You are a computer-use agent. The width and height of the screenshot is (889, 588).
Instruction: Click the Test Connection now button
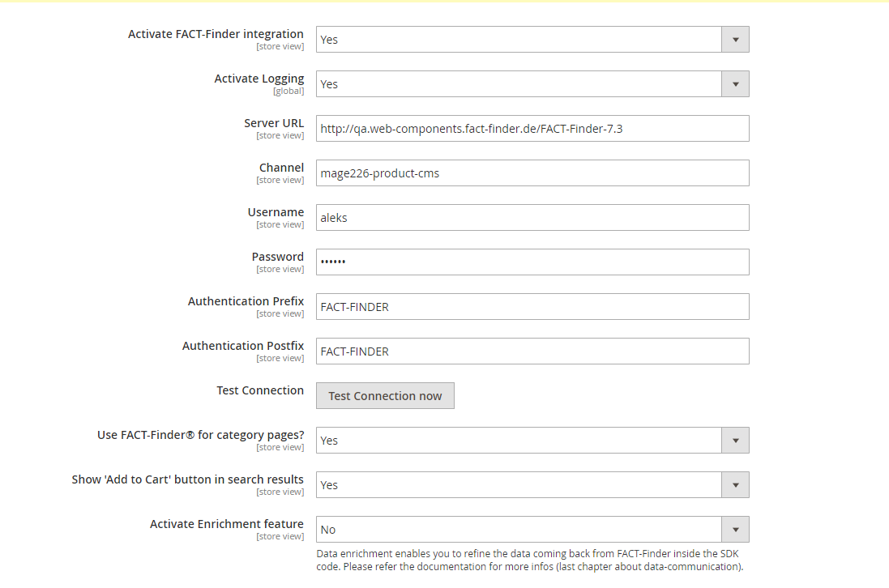pyautogui.click(x=385, y=395)
